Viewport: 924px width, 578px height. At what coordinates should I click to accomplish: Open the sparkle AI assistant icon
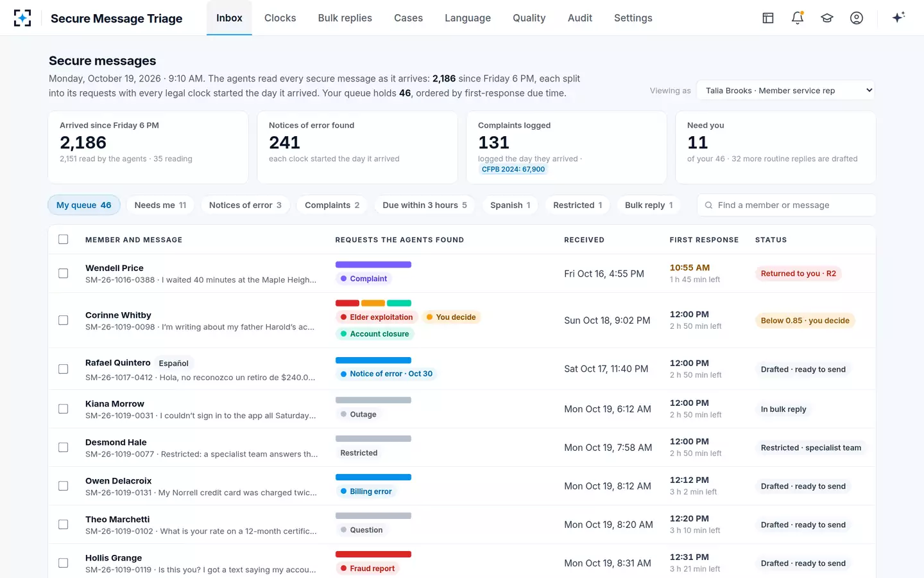898,17
